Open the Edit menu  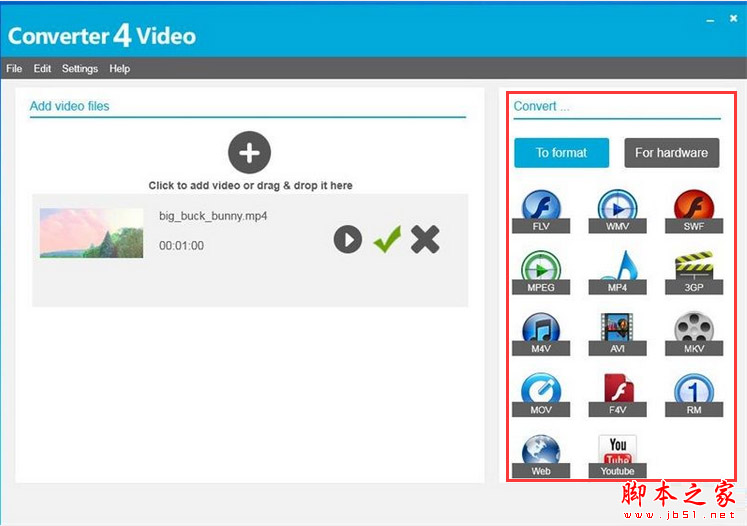(x=42, y=69)
